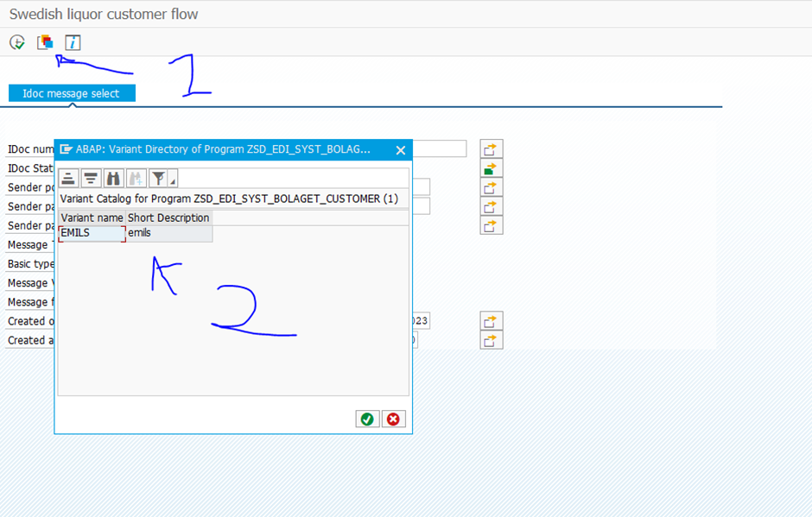Image resolution: width=812 pixels, height=517 pixels.
Task: Open multiple selection for Created on
Action: (491, 321)
